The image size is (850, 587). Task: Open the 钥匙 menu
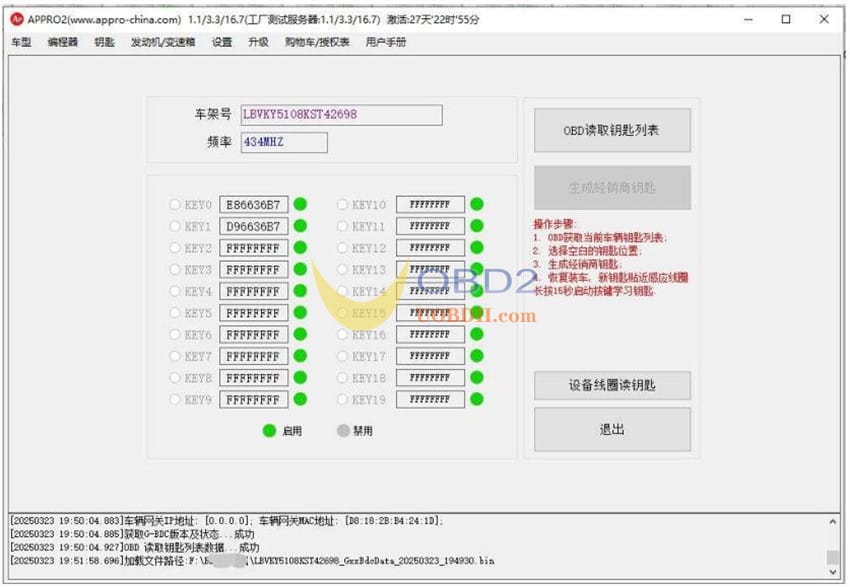(104, 42)
